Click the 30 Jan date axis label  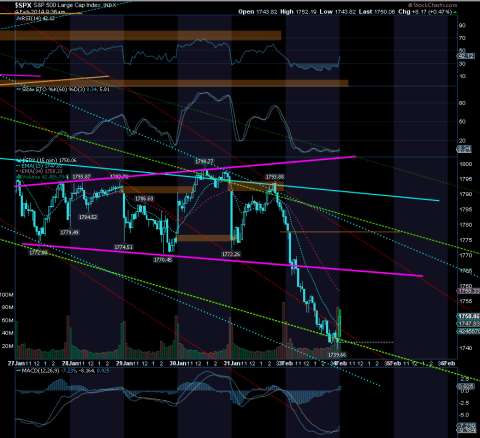tap(178, 363)
